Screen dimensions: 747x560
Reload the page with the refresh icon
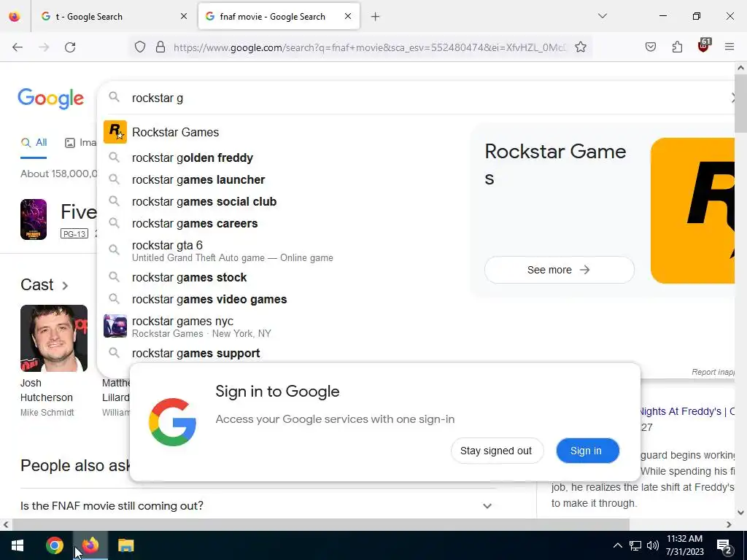pos(70,47)
